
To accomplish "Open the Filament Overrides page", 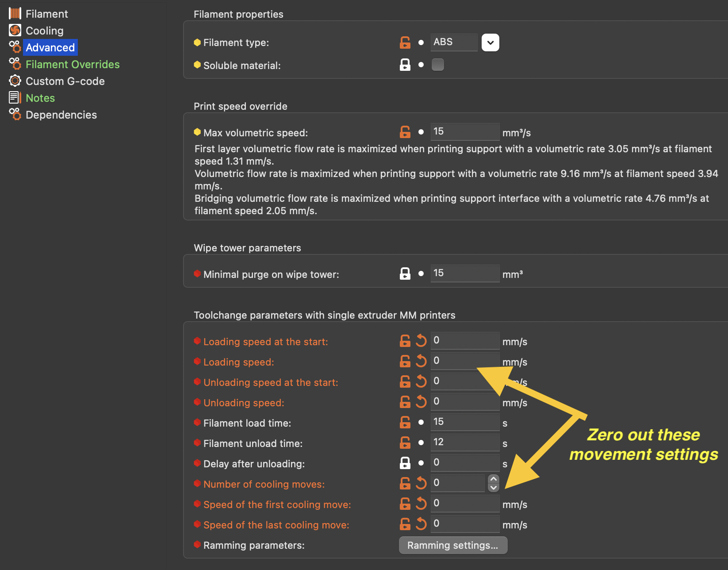I will tap(73, 64).
